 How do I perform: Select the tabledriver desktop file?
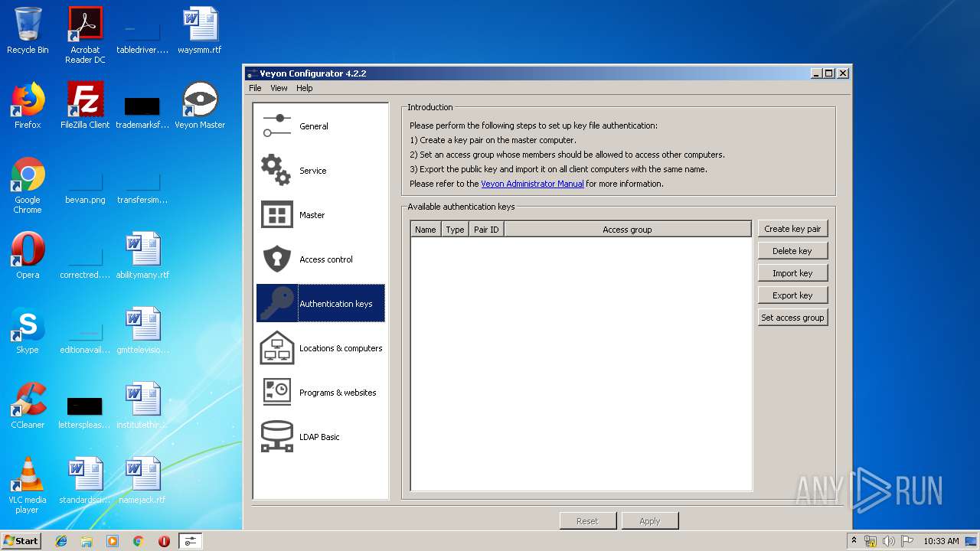tap(142, 35)
